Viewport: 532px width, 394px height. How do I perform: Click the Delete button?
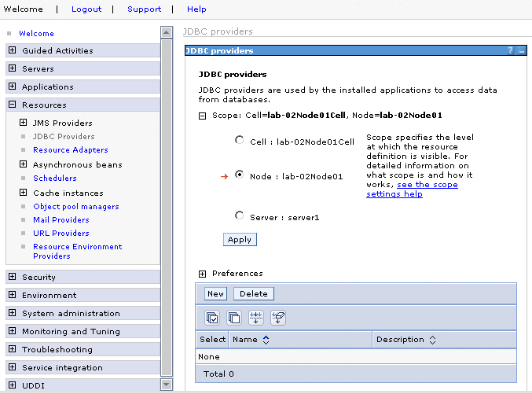(254, 294)
